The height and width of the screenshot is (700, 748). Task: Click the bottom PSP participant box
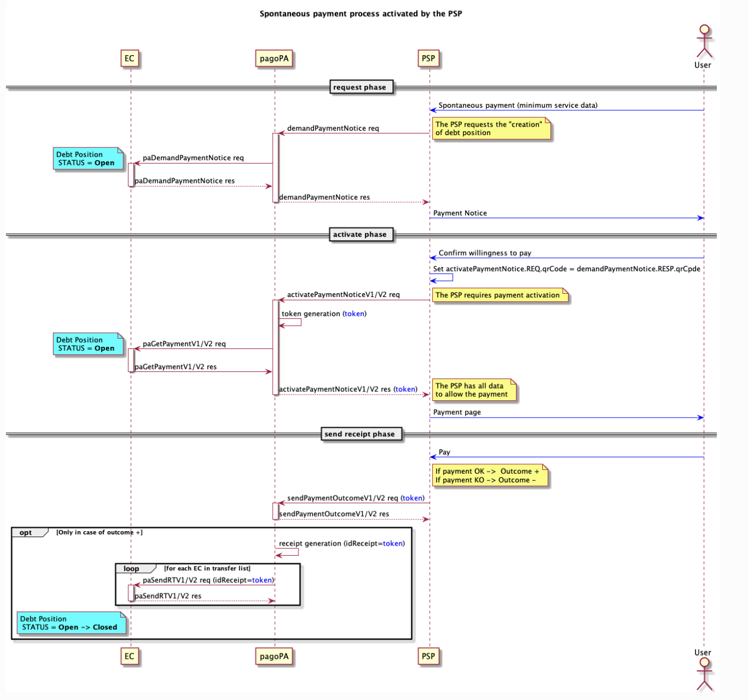pyautogui.click(x=428, y=656)
